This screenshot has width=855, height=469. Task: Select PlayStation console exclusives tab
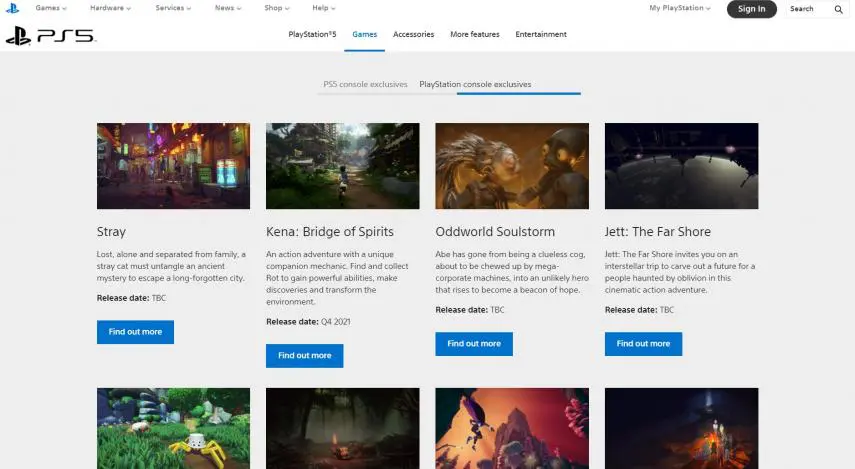pyautogui.click(x=475, y=85)
